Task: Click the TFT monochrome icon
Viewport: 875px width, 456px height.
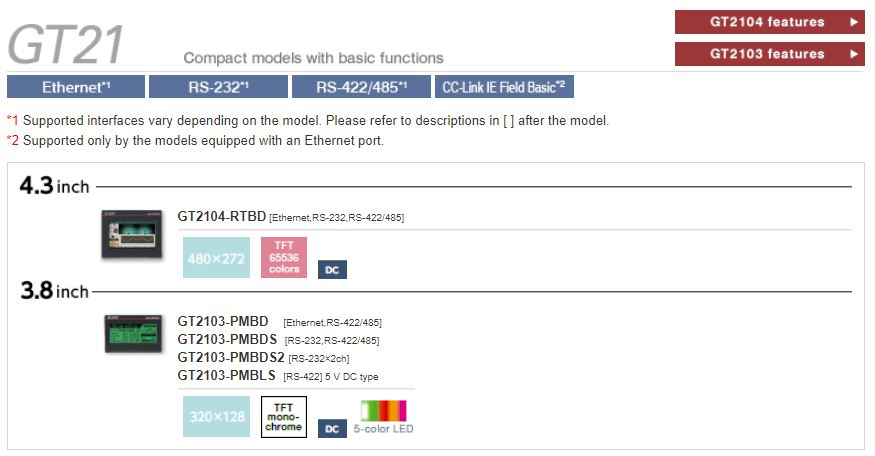Action: (x=284, y=416)
